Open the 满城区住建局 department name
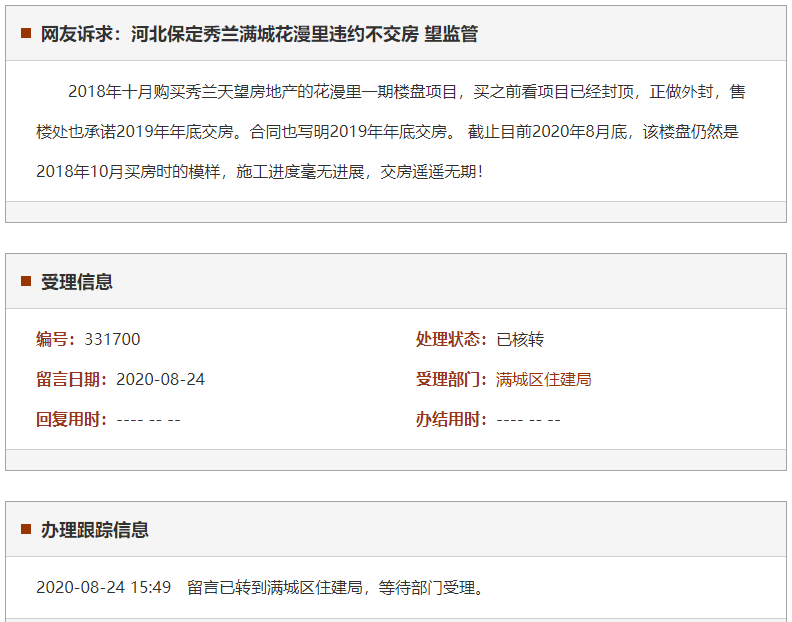Image resolution: width=792 pixels, height=622 pixels. pyautogui.click(x=544, y=379)
